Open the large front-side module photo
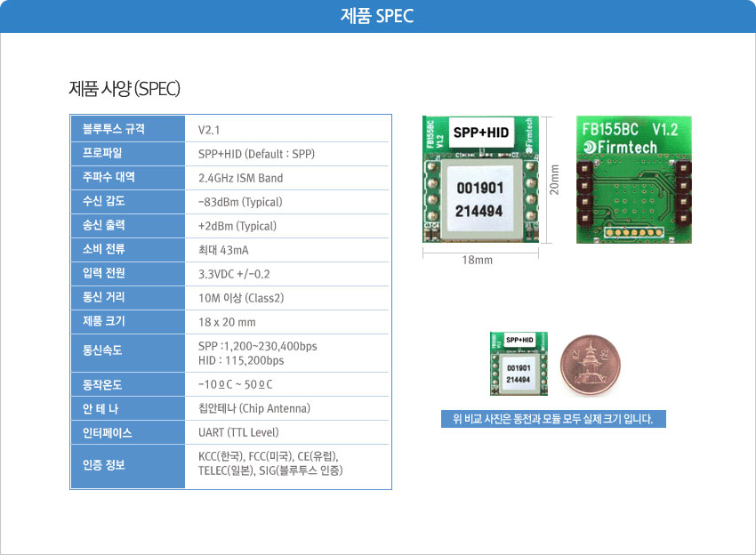Screen dimensions: 756x555 click(x=480, y=179)
